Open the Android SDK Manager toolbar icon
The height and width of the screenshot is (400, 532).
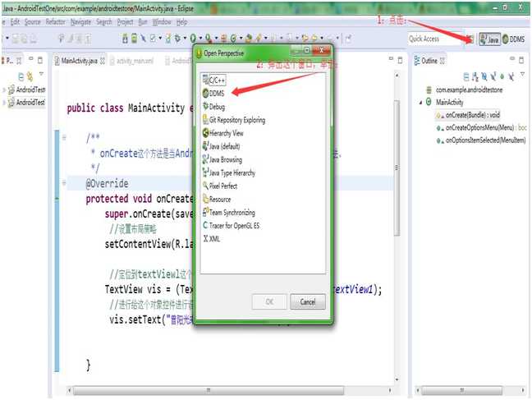click(125, 39)
